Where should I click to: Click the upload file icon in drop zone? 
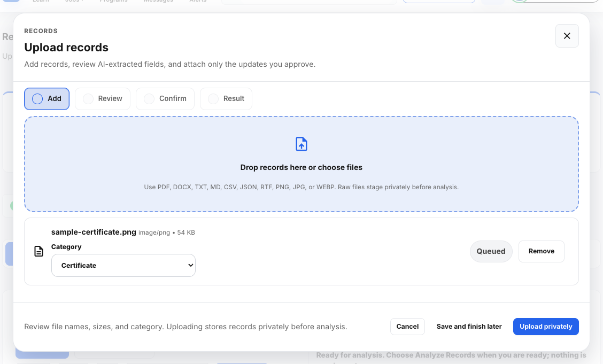[301, 144]
